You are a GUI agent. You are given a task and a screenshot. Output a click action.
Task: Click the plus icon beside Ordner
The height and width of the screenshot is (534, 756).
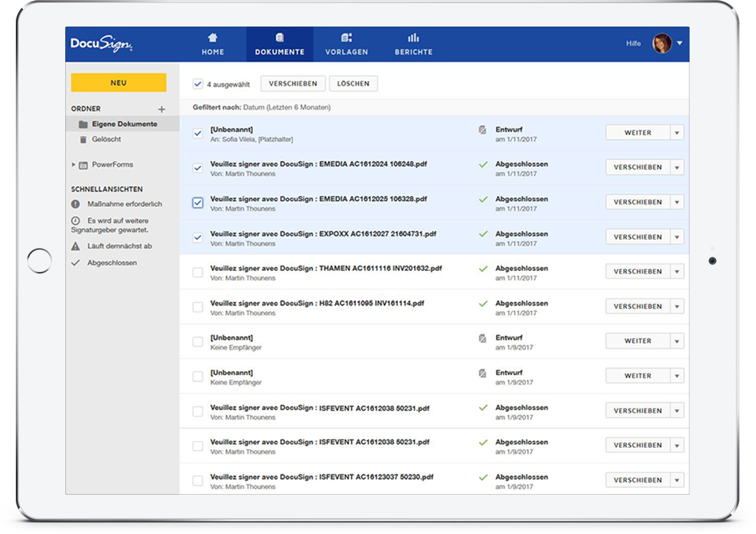tap(161, 109)
